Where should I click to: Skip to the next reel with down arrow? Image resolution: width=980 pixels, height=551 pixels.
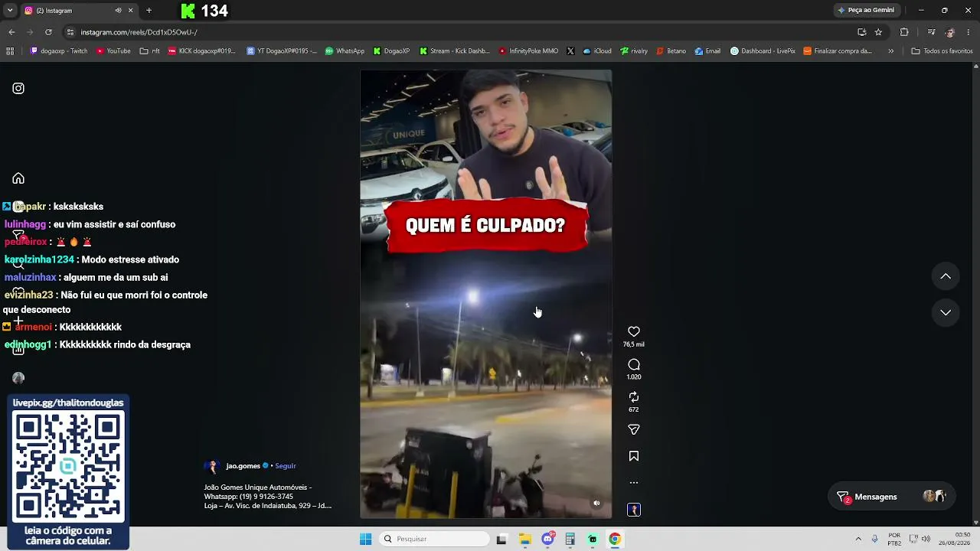point(946,312)
